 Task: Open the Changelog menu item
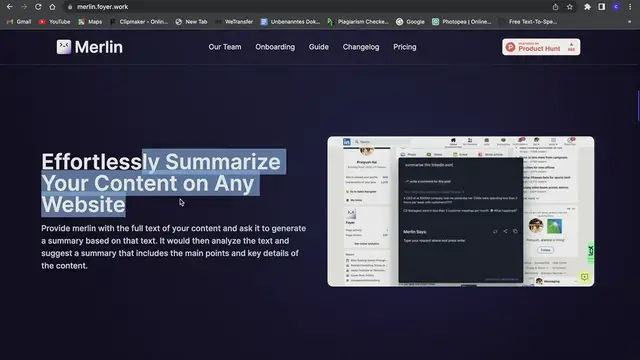[361, 47]
